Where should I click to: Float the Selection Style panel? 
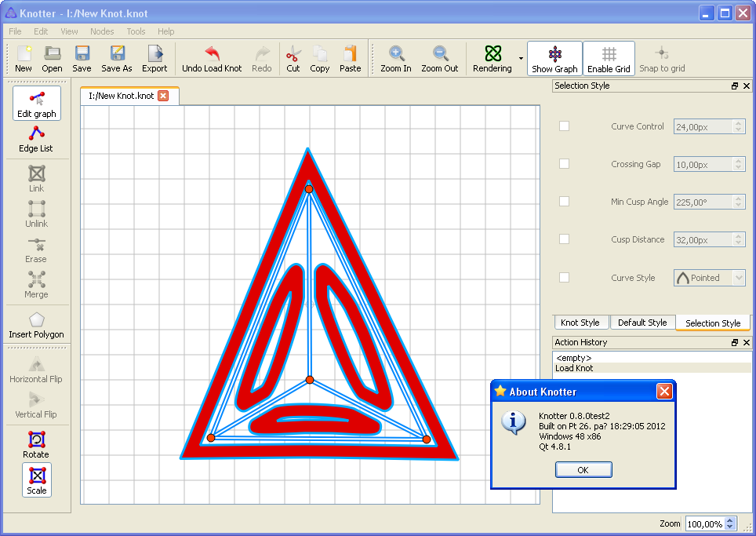pyautogui.click(x=735, y=86)
